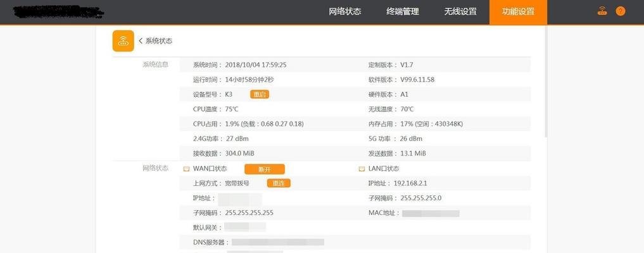Open the 无线设置 tab
Screen dimensions: 644x253
[x=460, y=11]
